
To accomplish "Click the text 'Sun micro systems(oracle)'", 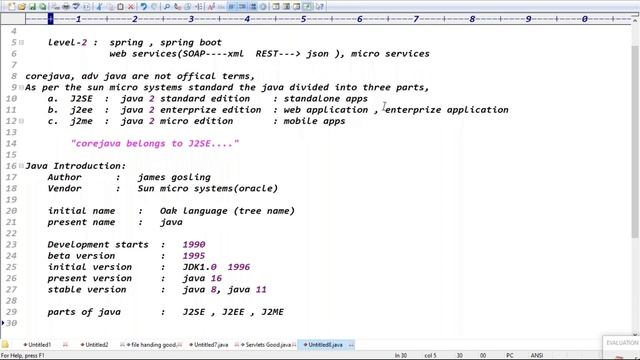I will (x=208, y=189).
